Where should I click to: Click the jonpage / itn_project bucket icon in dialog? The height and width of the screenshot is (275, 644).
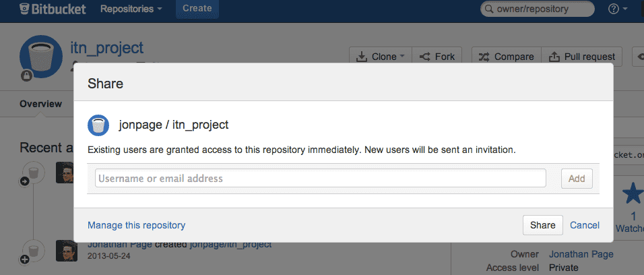(x=98, y=125)
